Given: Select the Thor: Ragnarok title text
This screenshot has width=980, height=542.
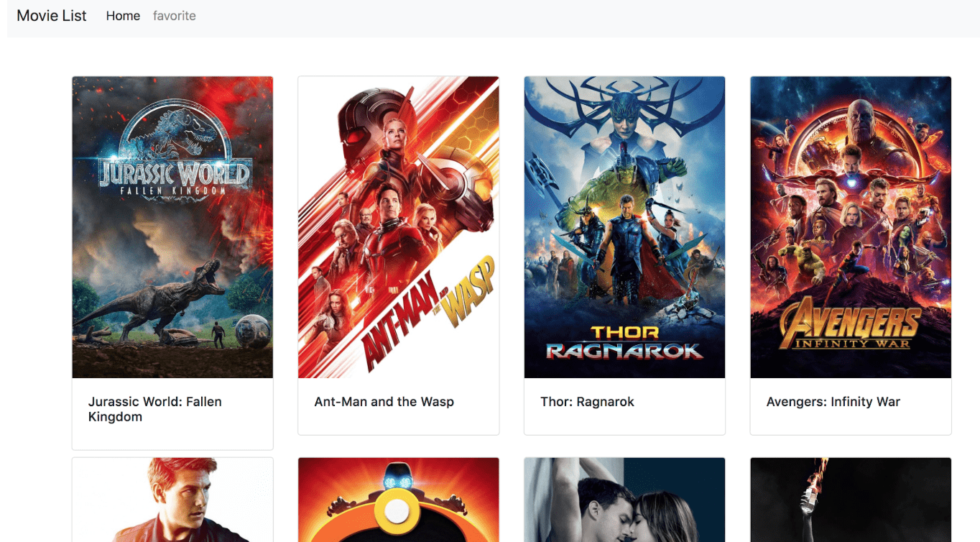Looking at the screenshot, I should (588, 402).
